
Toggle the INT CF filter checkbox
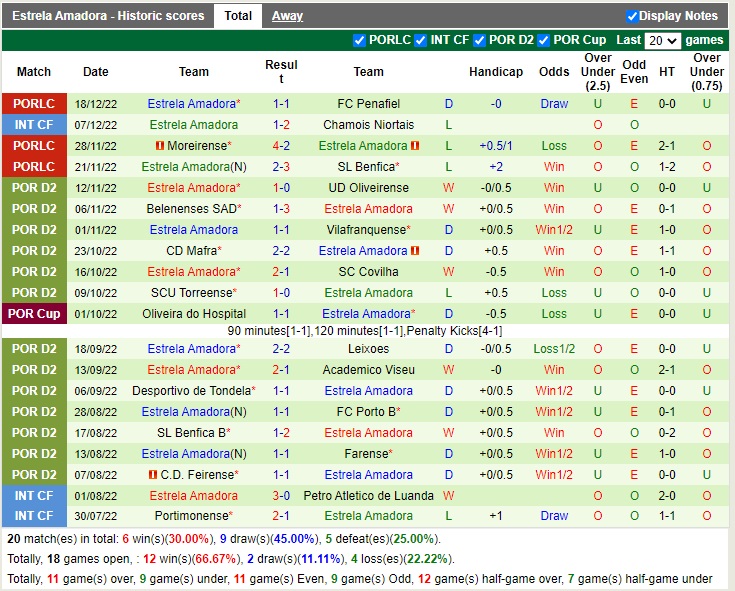tap(420, 41)
